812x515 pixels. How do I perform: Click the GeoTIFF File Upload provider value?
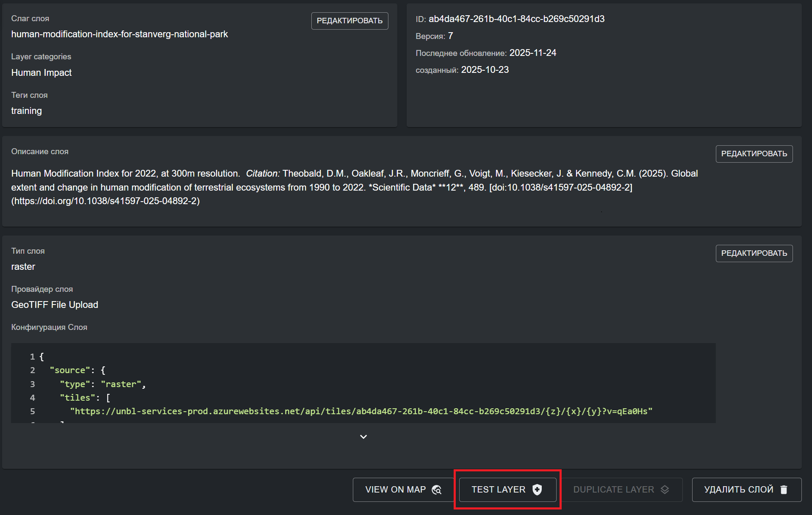(55, 305)
